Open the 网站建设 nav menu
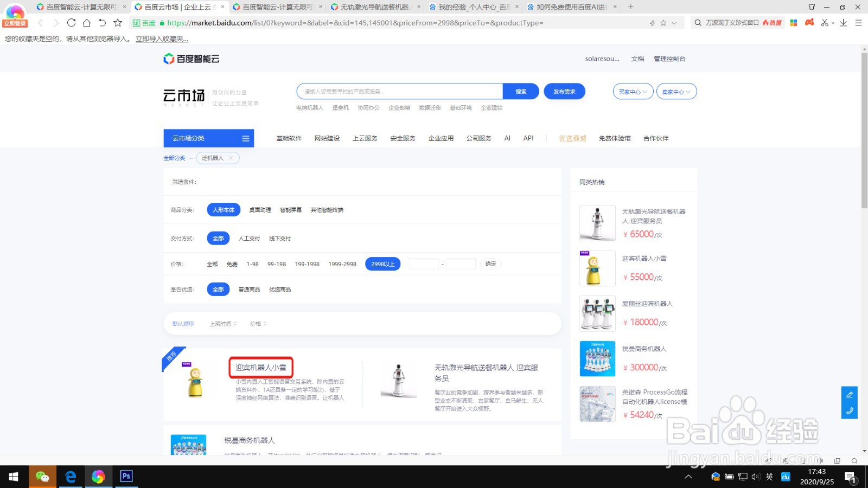This screenshot has width=868, height=488. 327,138
